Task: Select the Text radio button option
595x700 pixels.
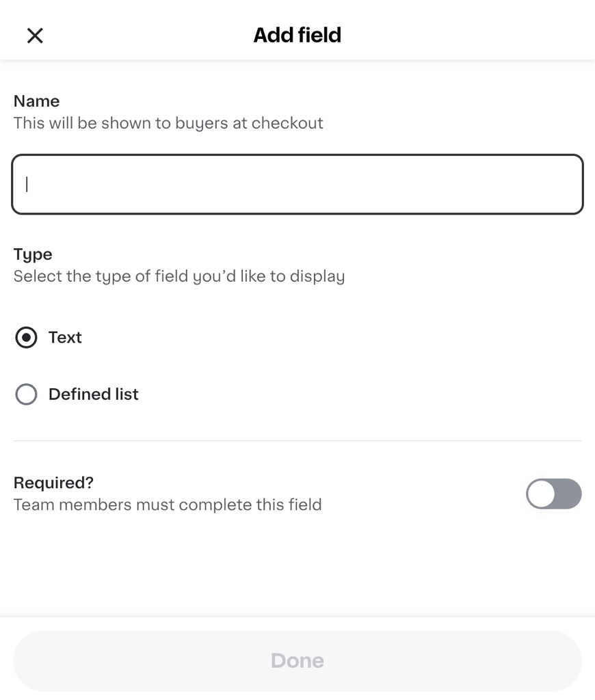Action: pyautogui.click(x=26, y=337)
